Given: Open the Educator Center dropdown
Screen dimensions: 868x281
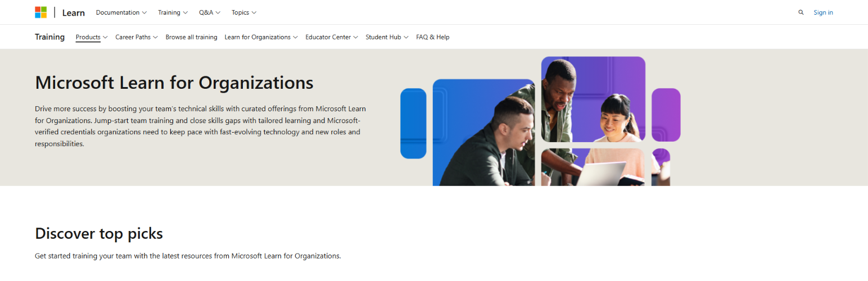Looking at the screenshot, I should click(332, 37).
